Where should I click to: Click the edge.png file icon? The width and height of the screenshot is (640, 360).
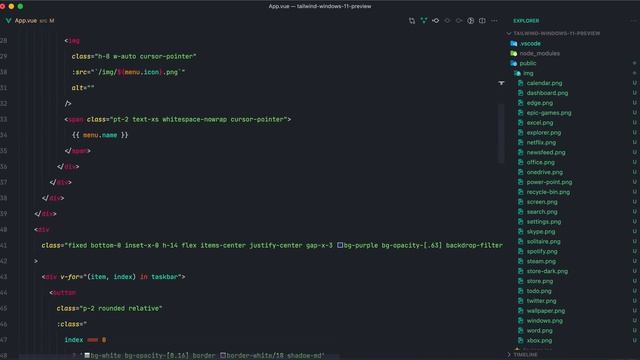point(520,103)
